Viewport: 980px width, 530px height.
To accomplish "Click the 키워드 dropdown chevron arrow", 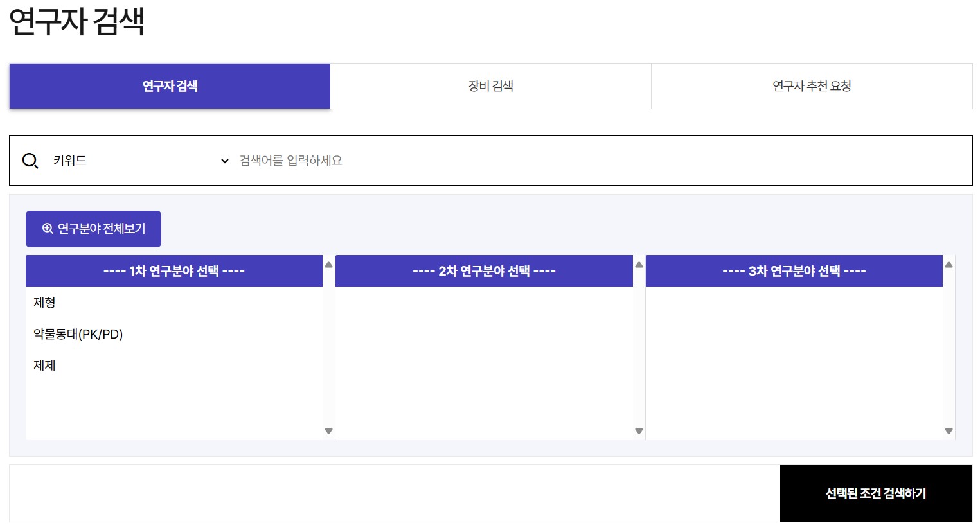I will point(224,161).
